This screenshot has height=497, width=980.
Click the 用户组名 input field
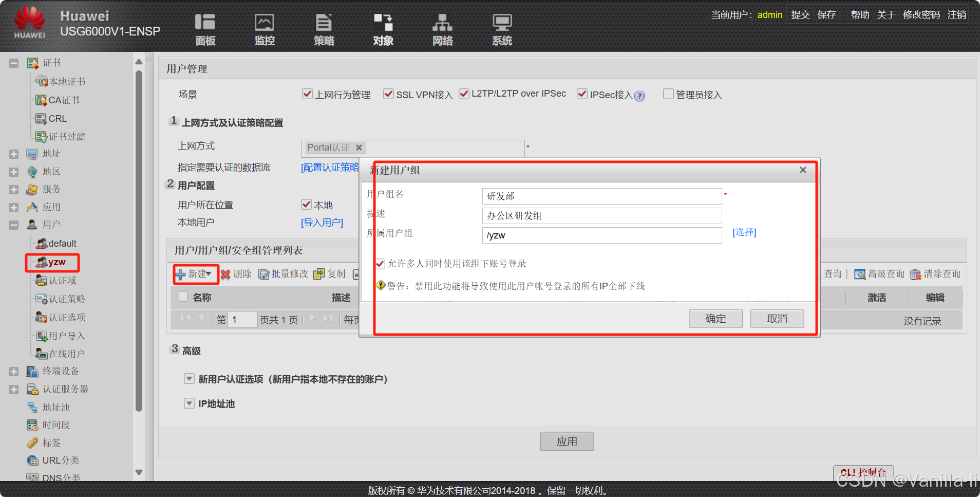click(602, 196)
